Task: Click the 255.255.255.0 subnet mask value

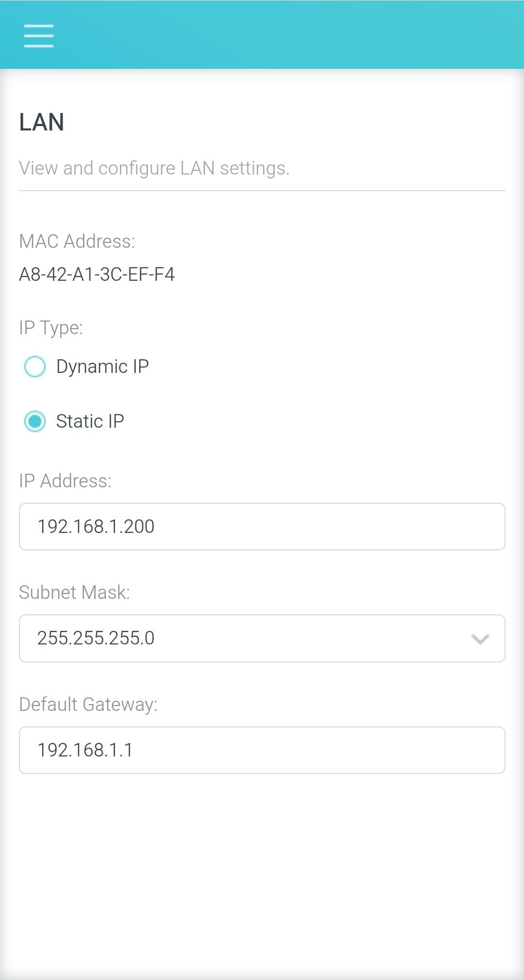Action: pos(96,638)
